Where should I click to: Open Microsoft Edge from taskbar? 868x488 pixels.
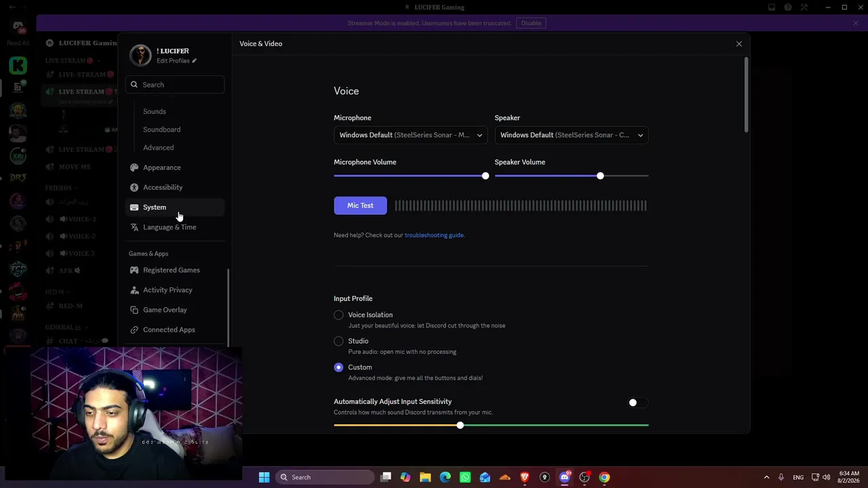pyautogui.click(x=445, y=477)
